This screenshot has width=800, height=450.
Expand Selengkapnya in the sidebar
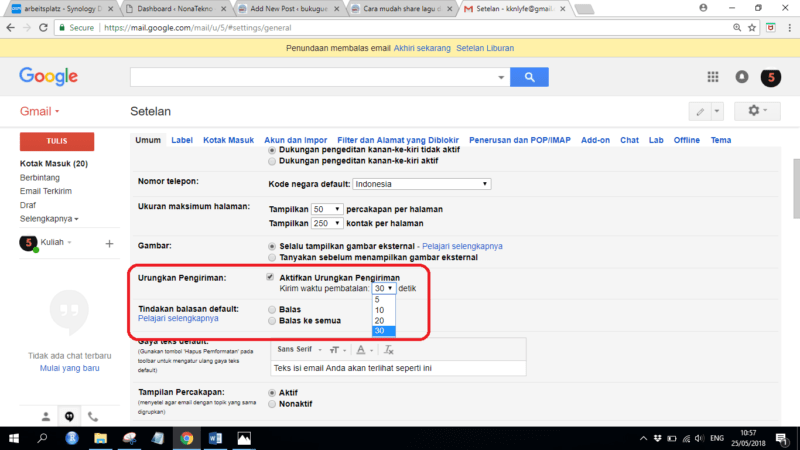click(x=49, y=218)
